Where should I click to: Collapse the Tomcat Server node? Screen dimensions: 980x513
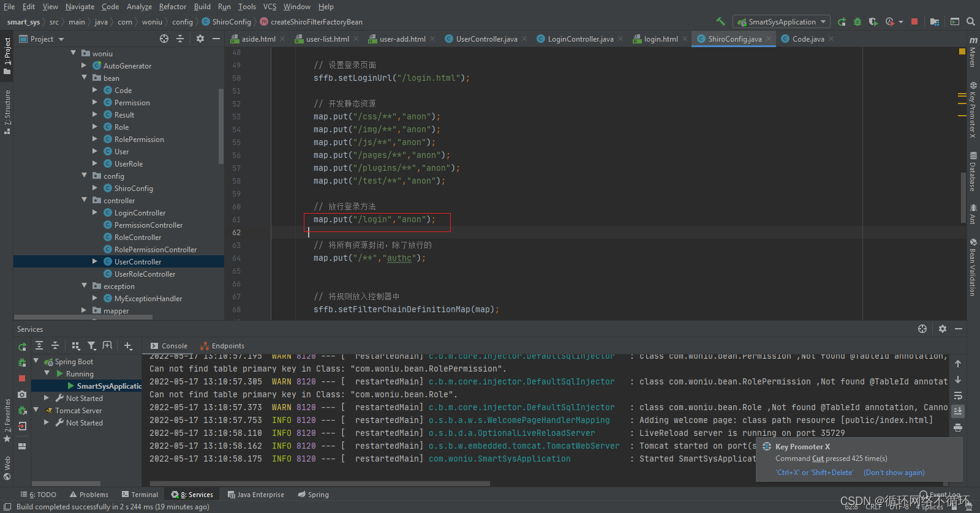[36, 410]
